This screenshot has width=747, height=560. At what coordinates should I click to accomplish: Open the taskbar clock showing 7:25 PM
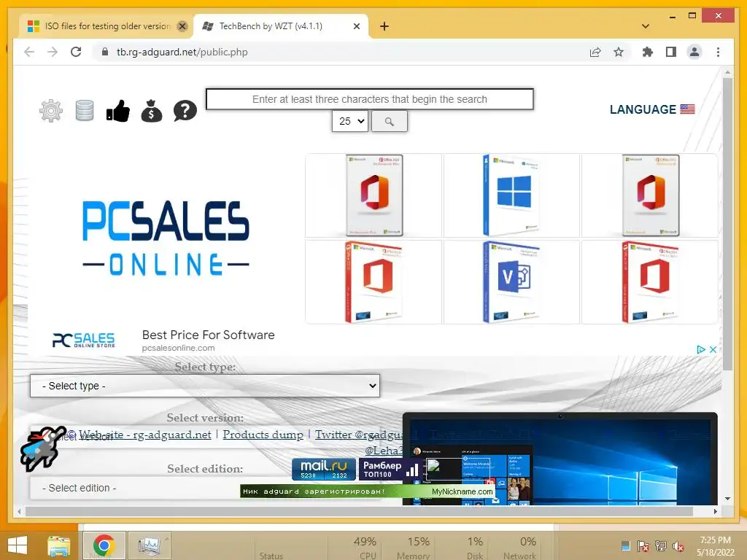716,546
